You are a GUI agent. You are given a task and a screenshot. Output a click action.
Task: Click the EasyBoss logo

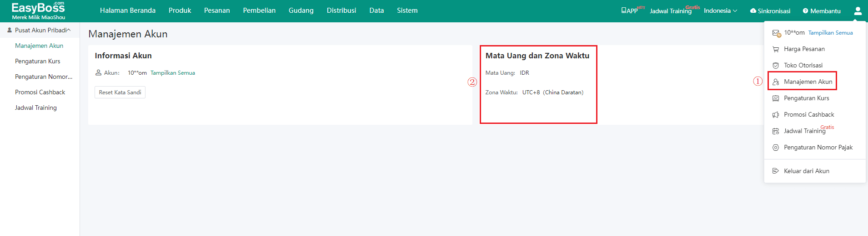click(x=38, y=10)
